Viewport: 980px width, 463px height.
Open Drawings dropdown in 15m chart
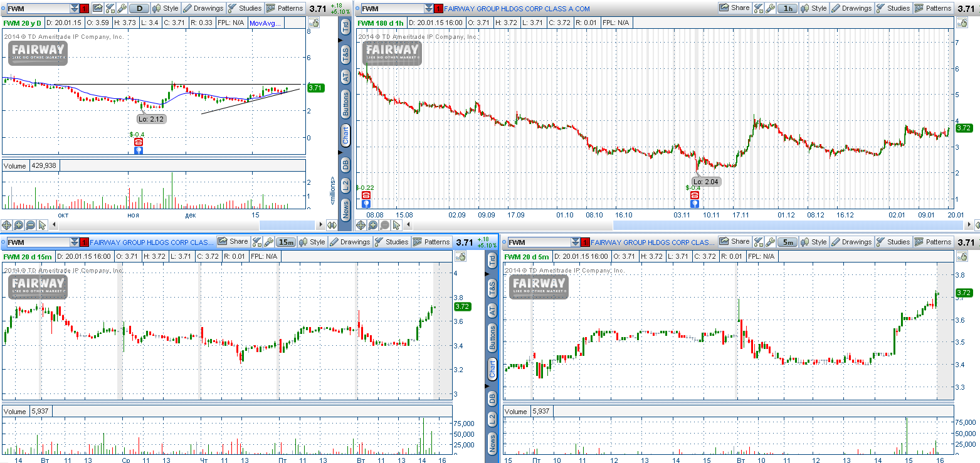click(x=350, y=242)
